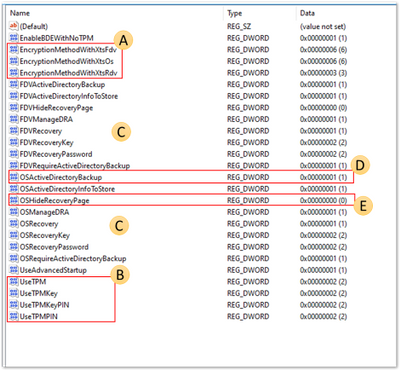Select the FDVActiveDirectoryBackup name

(62, 85)
